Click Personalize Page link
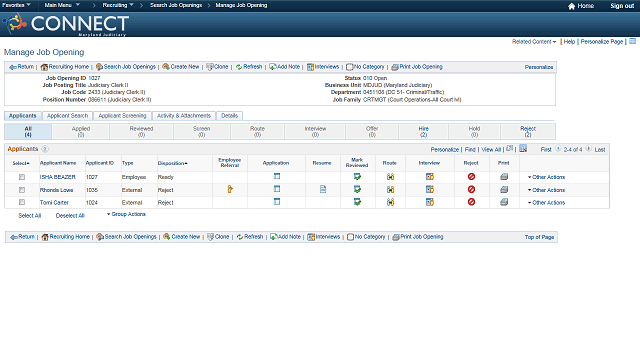Image resolution: width=640 pixels, height=360 pixels. (602, 42)
